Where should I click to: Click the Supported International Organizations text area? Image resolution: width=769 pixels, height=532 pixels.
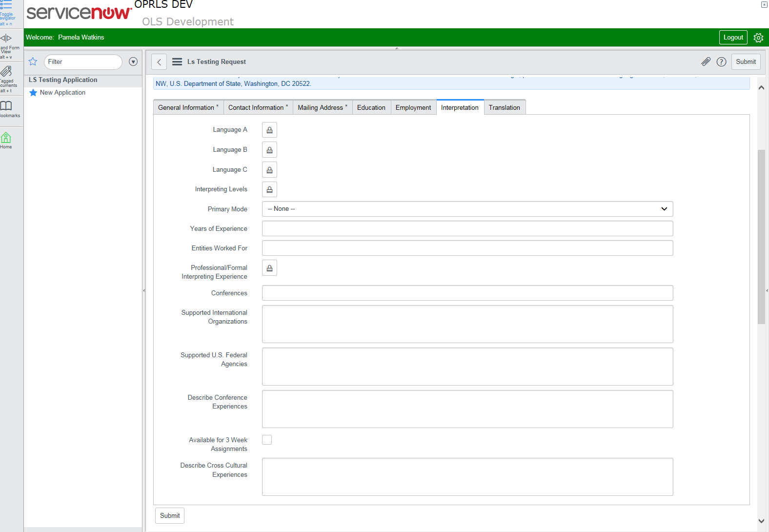click(467, 324)
